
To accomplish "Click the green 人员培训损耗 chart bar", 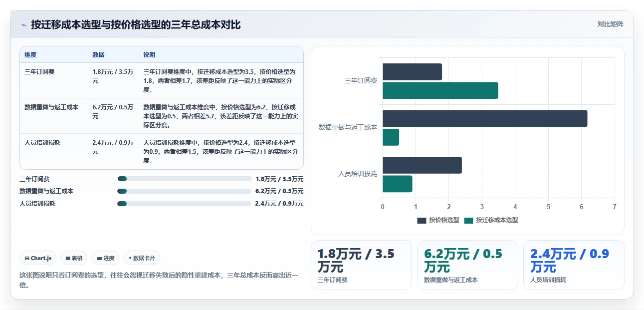I will (398, 184).
